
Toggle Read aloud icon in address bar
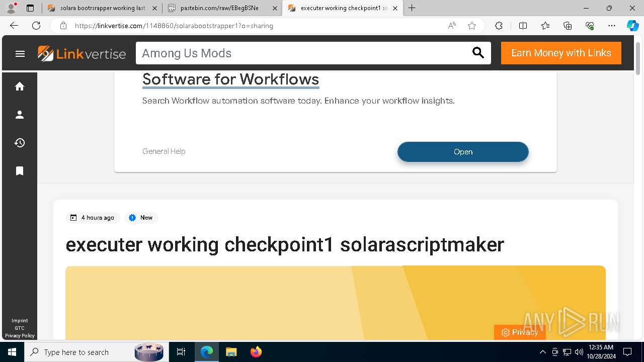pyautogui.click(x=452, y=26)
